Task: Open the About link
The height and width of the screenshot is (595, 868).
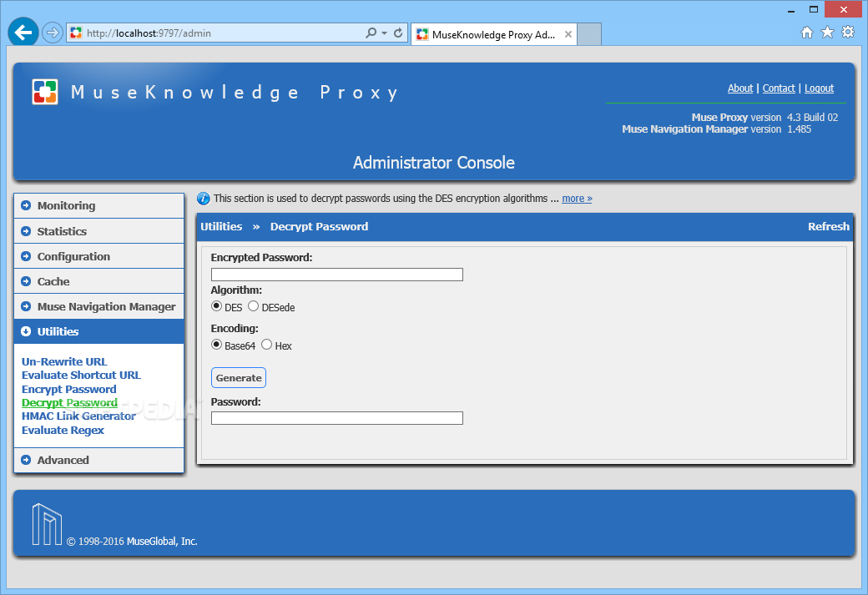Action: click(x=739, y=88)
